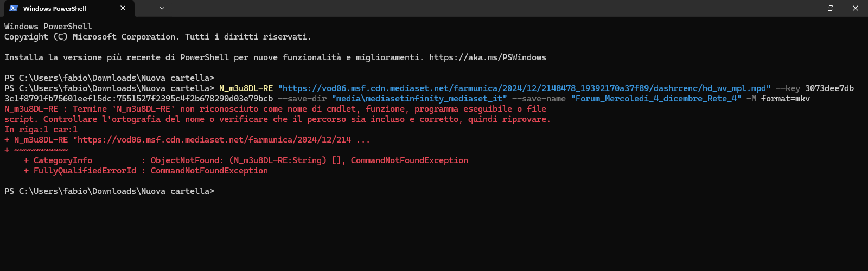Viewport: 868px width, 271px height.
Task: Restore down the terminal window
Action: click(x=830, y=8)
